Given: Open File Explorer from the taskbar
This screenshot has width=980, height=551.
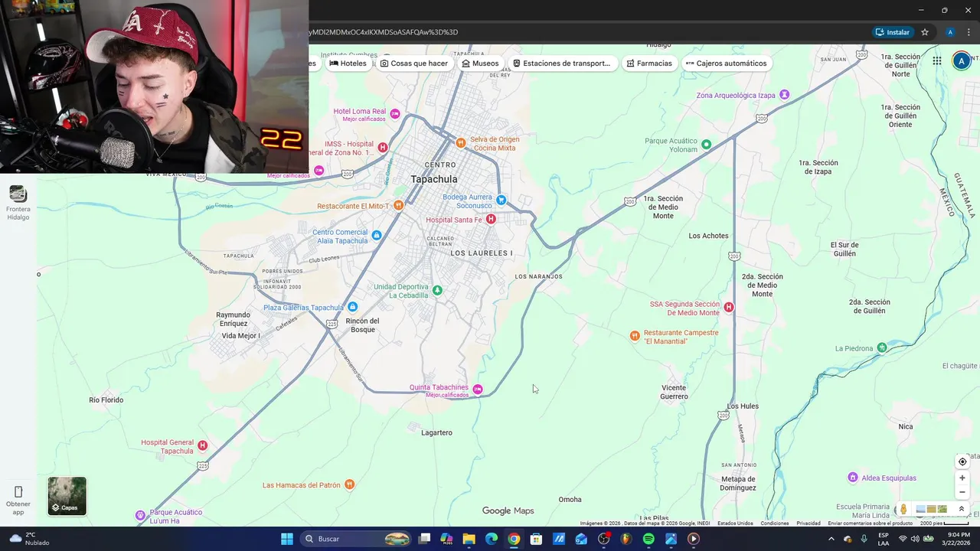Looking at the screenshot, I should 469,539.
